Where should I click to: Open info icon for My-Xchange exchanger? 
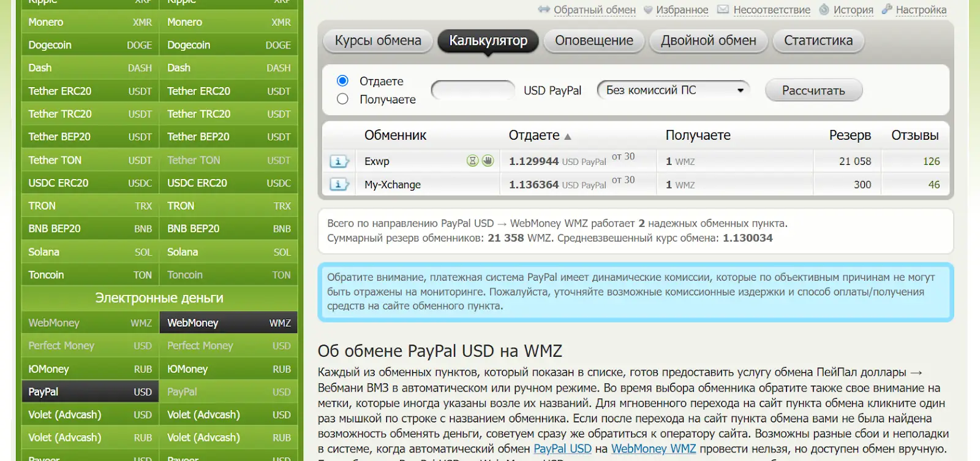[339, 184]
